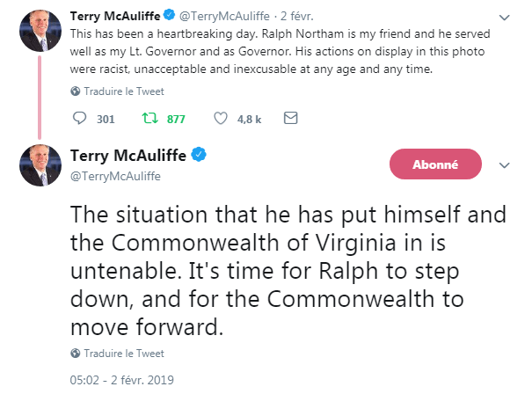
Task: Click the envelope direct message icon
Action: pyautogui.click(x=291, y=118)
